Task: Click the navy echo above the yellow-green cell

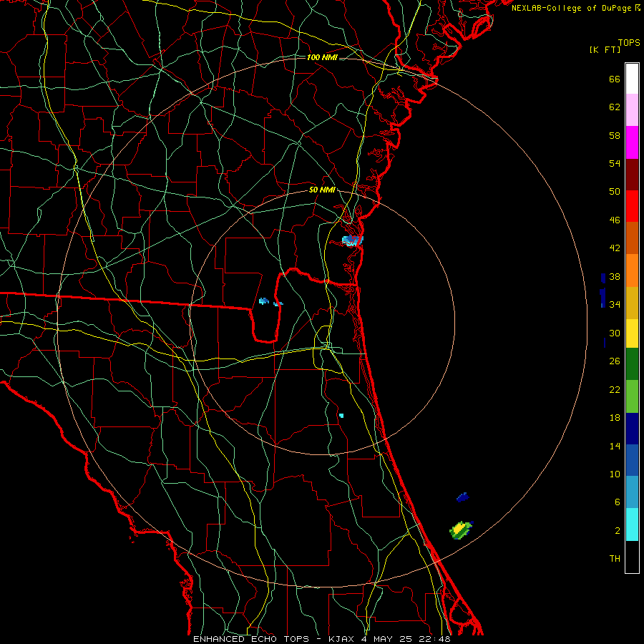Action: 462,497
